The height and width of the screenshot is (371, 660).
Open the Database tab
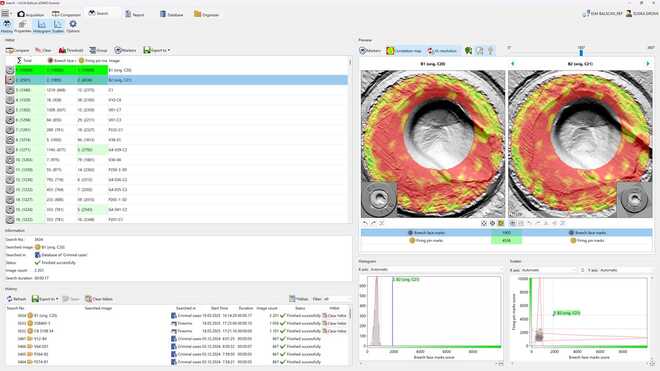click(x=171, y=14)
